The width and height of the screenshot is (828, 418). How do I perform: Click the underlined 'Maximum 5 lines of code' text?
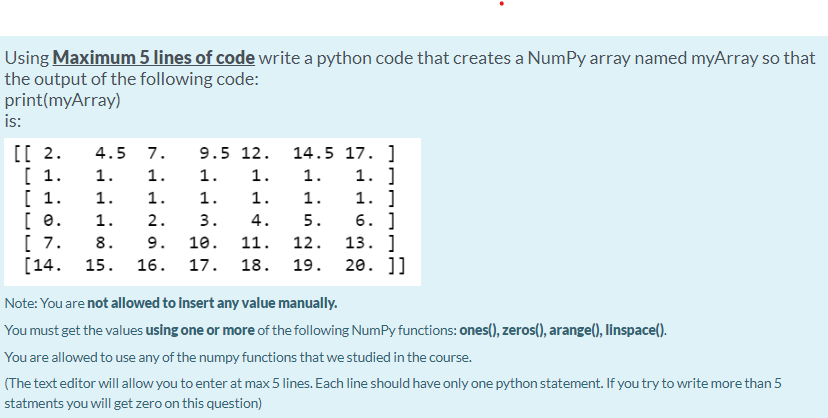[154, 58]
